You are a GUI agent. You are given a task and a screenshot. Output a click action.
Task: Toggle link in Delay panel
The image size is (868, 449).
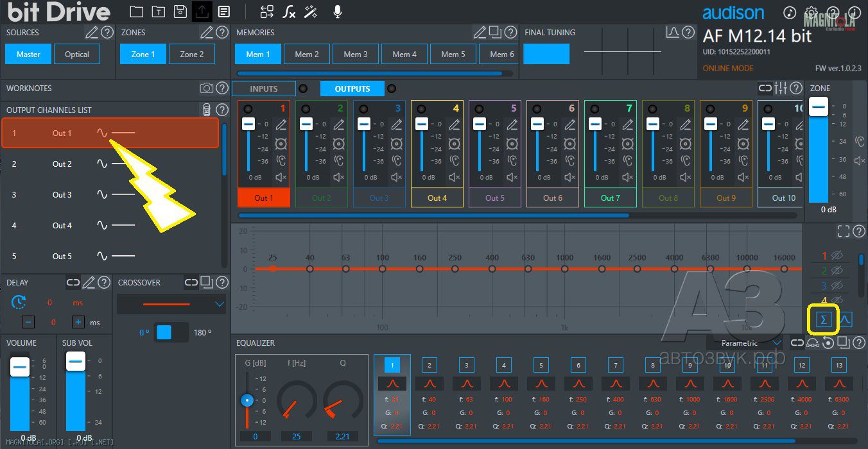73,282
